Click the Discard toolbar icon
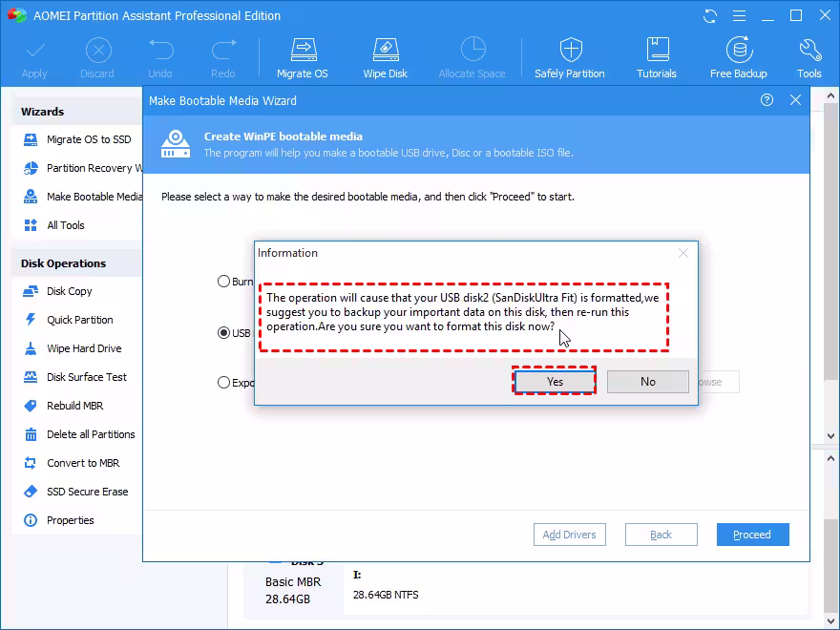This screenshot has width=840, height=630. (x=98, y=52)
